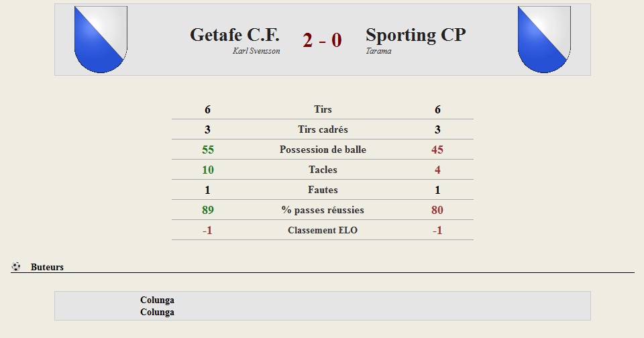Click the Getafe C.F. team crest

click(101, 40)
